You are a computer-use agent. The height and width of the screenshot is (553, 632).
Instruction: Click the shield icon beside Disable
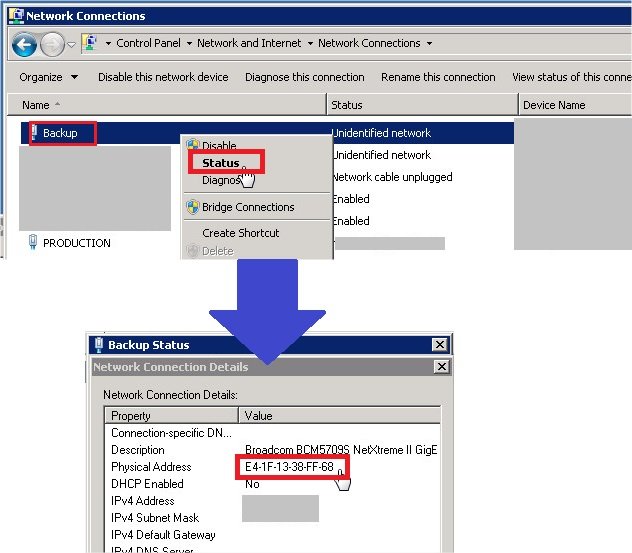(192, 146)
